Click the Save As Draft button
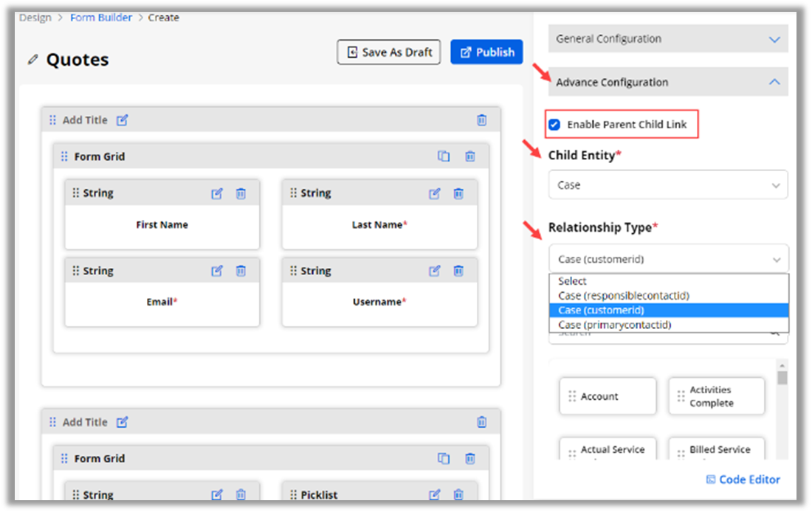This screenshot has width=812, height=512. (389, 52)
